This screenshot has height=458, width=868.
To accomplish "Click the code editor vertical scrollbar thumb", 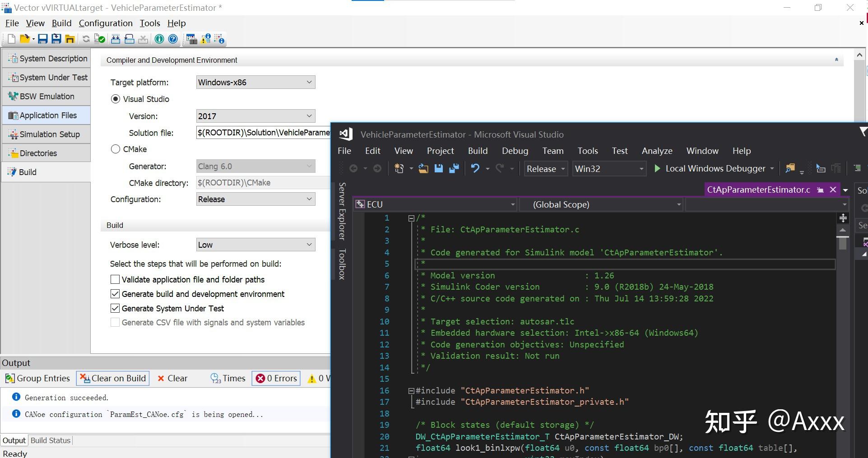I will pyautogui.click(x=843, y=243).
